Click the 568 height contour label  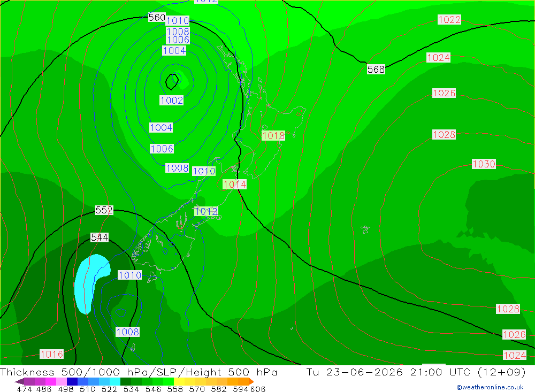point(376,70)
